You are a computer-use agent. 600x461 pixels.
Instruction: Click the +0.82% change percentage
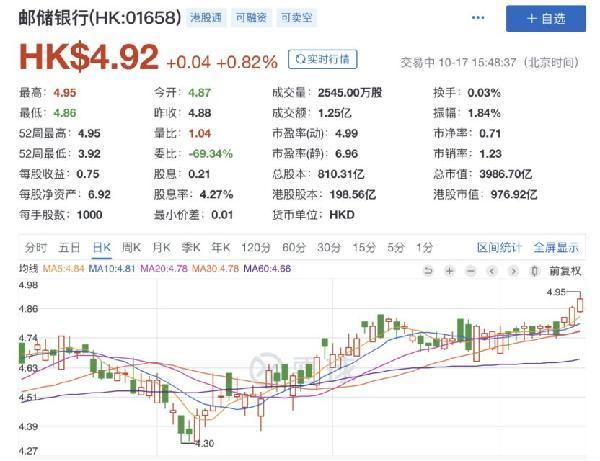[x=247, y=62]
